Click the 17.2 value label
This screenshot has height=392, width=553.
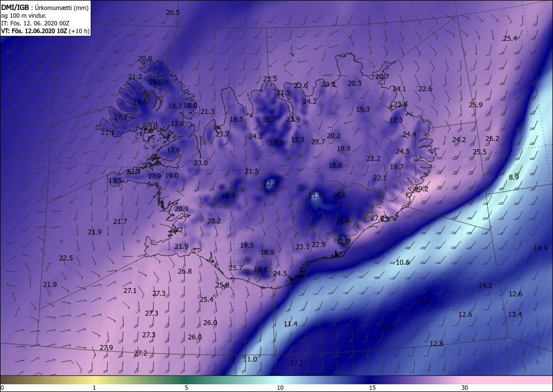pos(296,363)
